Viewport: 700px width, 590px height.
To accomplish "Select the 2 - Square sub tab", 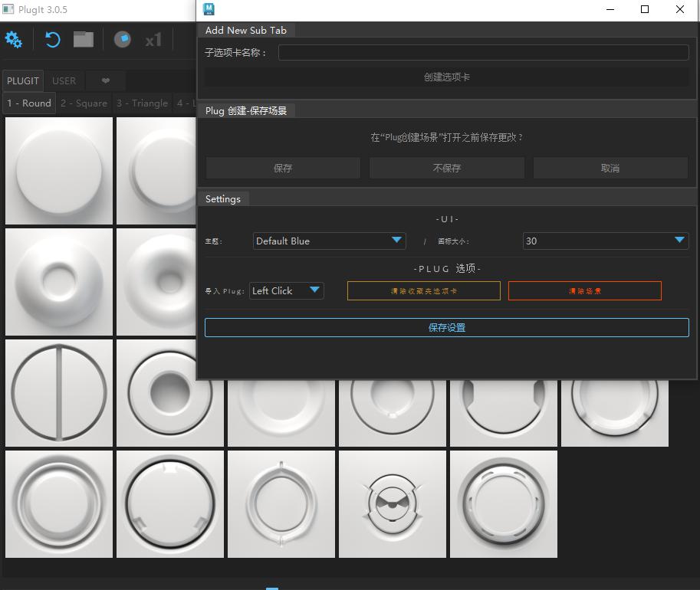I will tap(84, 103).
